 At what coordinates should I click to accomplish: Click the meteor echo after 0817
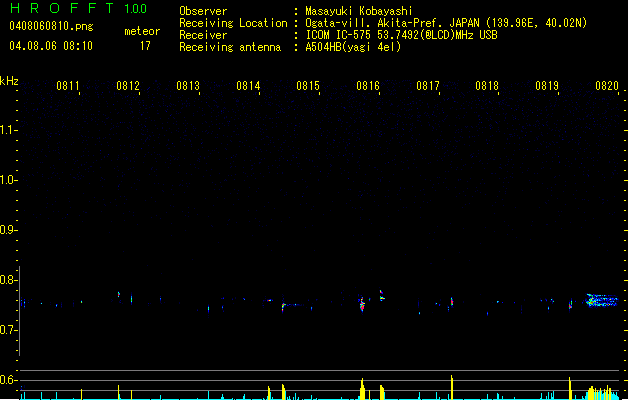point(452,302)
